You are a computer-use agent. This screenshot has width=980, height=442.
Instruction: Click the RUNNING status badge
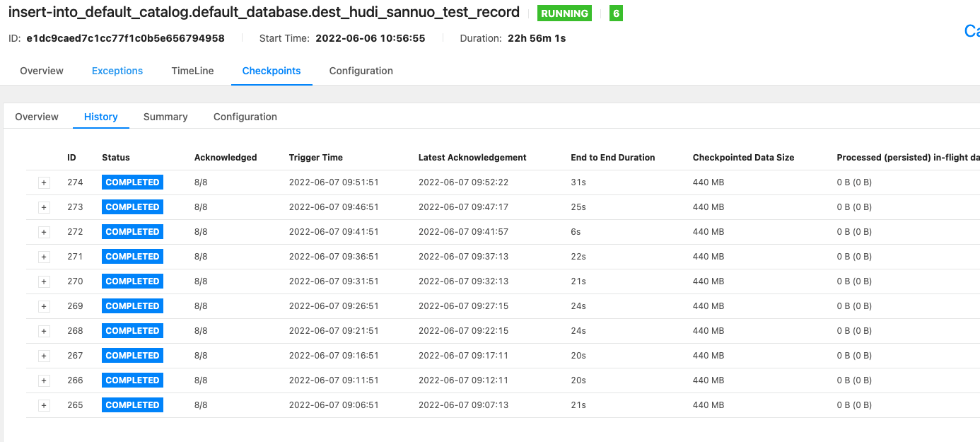564,13
